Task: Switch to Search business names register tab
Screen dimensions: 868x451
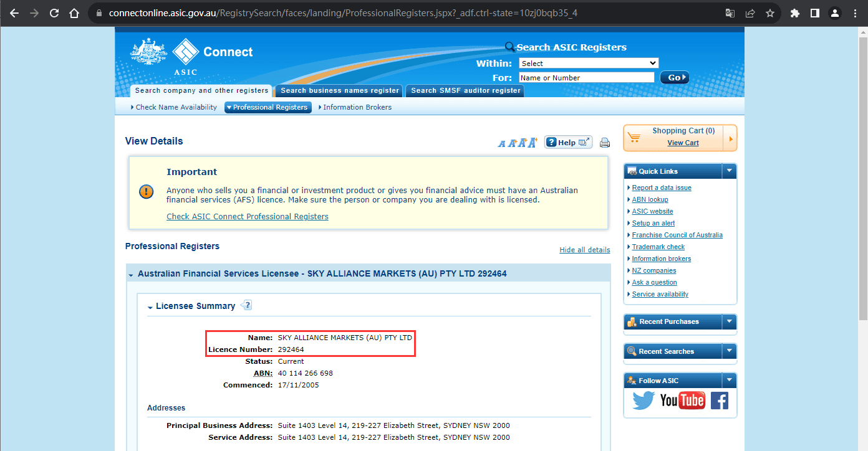Action: click(x=340, y=91)
